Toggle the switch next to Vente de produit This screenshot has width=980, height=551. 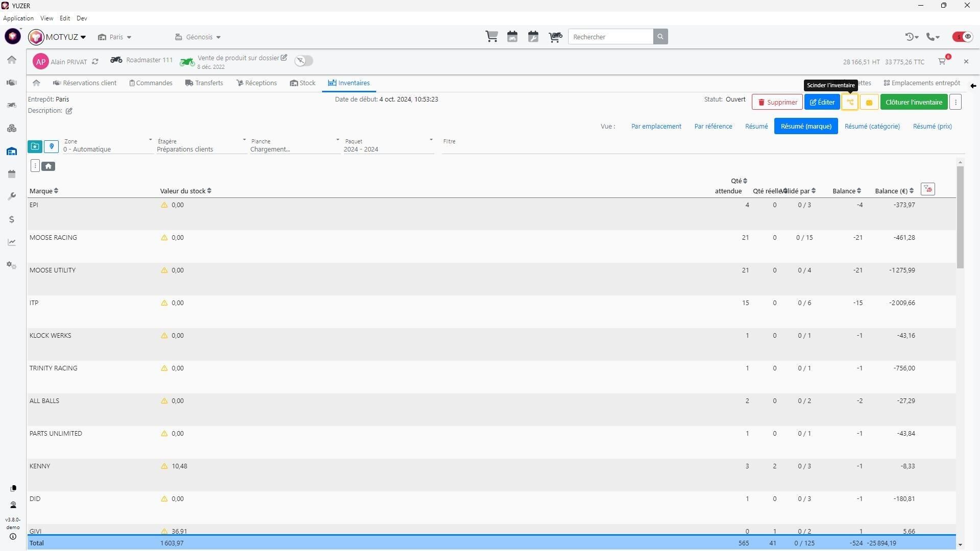coord(304,61)
